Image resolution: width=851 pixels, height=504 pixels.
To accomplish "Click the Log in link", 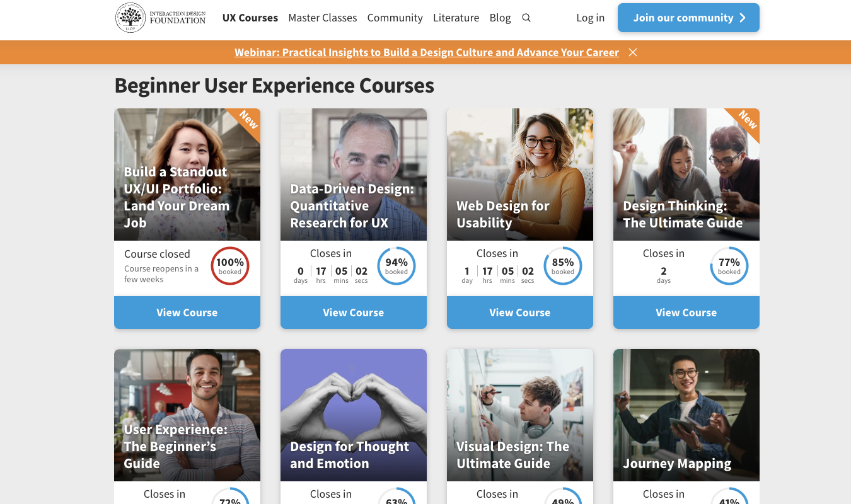I will click(x=590, y=18).
